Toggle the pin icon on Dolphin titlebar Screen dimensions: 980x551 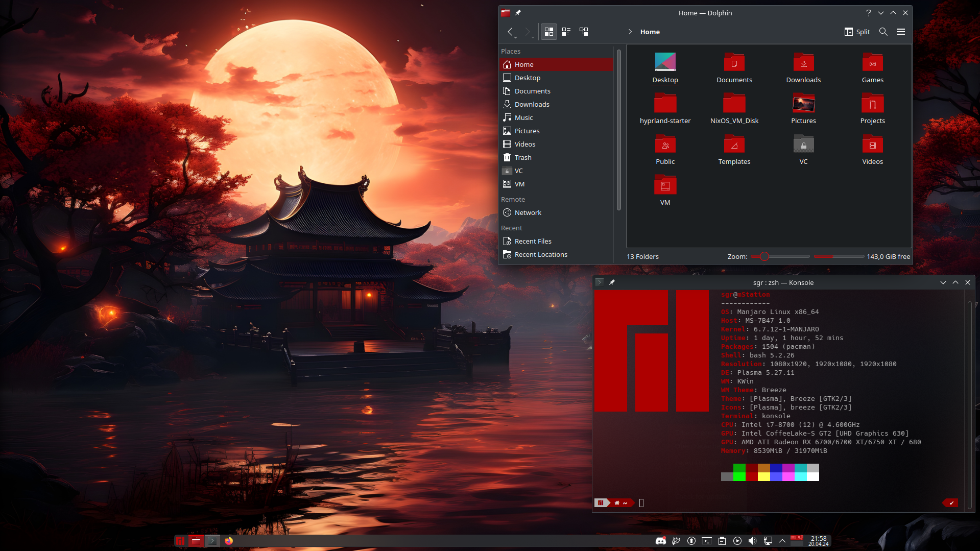[x=518, y=13]
